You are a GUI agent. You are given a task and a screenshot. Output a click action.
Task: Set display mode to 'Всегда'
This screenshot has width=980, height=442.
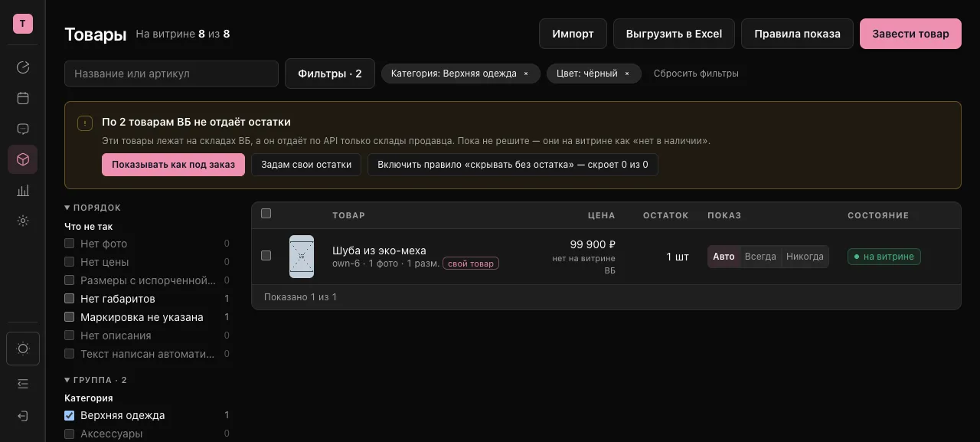(760, 257)
